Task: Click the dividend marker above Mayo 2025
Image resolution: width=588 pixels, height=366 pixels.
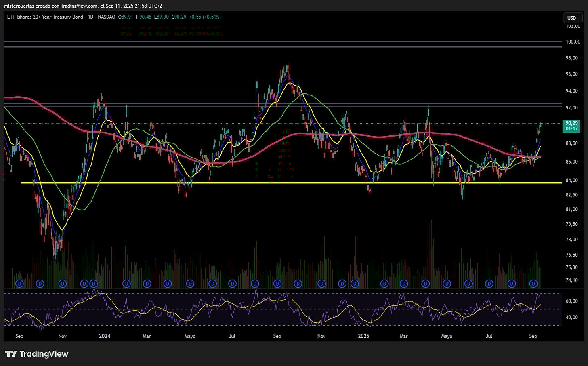Action: coord(447,284)
